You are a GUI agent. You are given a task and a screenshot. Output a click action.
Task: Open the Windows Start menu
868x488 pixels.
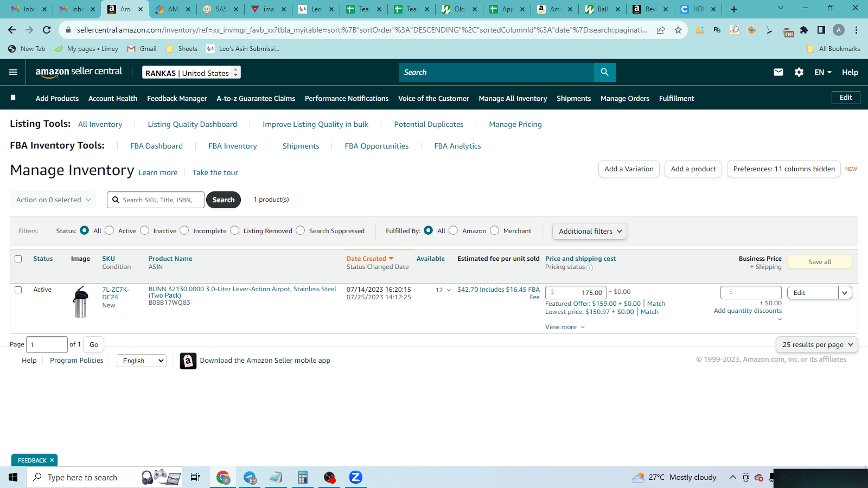pyautogui.click(x=13, y=477)
